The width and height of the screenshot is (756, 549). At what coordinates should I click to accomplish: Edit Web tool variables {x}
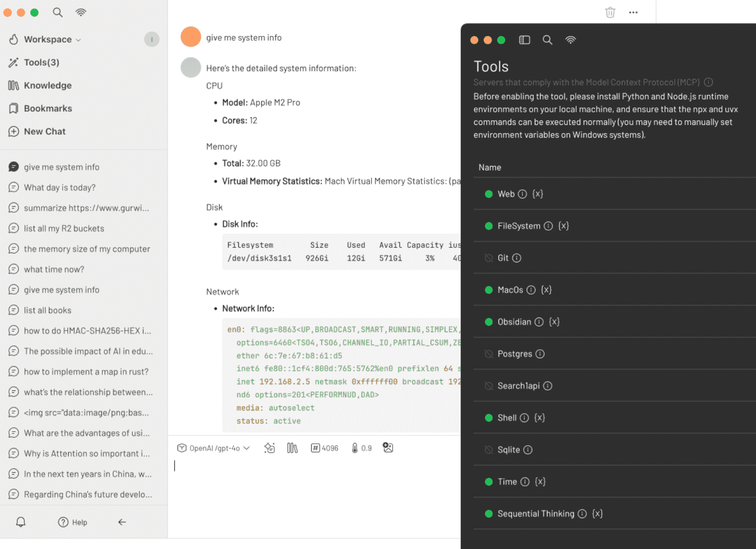click(538, 194)
